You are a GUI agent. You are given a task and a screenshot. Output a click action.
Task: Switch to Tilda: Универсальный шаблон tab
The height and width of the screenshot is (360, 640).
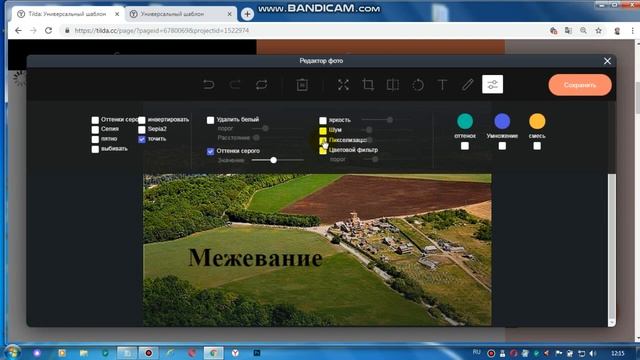click(68, 14)
